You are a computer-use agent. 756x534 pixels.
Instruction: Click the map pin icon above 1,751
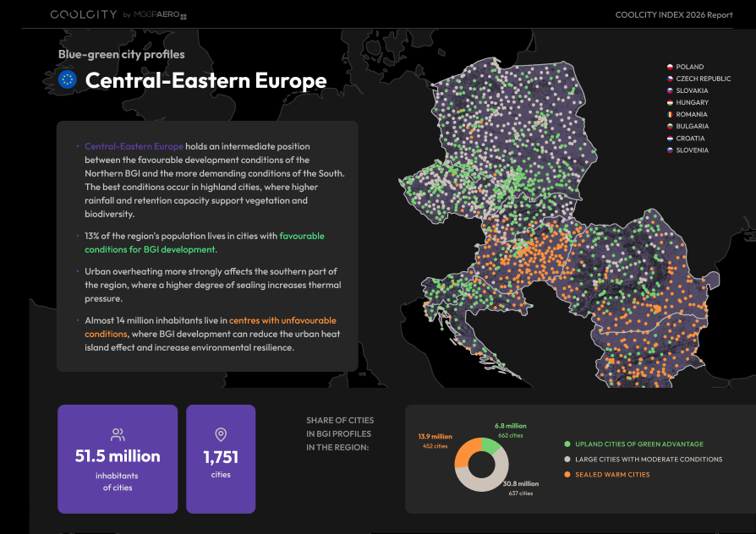point(221,434)
